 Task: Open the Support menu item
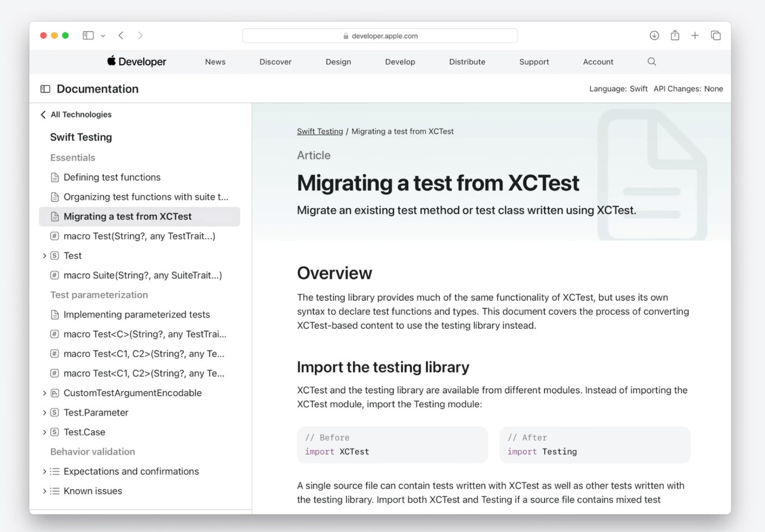pos(534,62)
